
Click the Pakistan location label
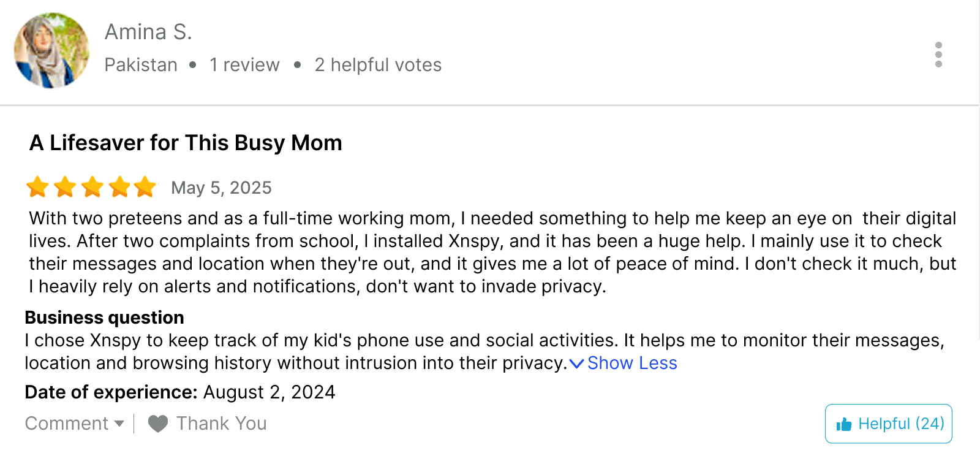[141, 65]
